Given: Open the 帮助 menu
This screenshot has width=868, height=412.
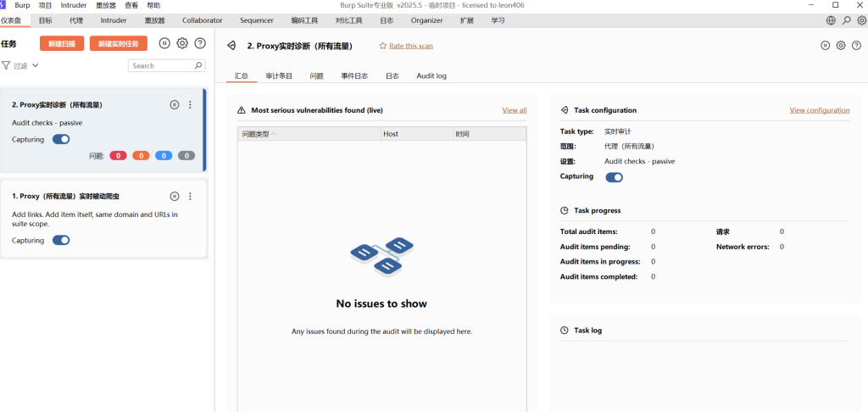Looking at the screenshot, I should click(154, 6).
